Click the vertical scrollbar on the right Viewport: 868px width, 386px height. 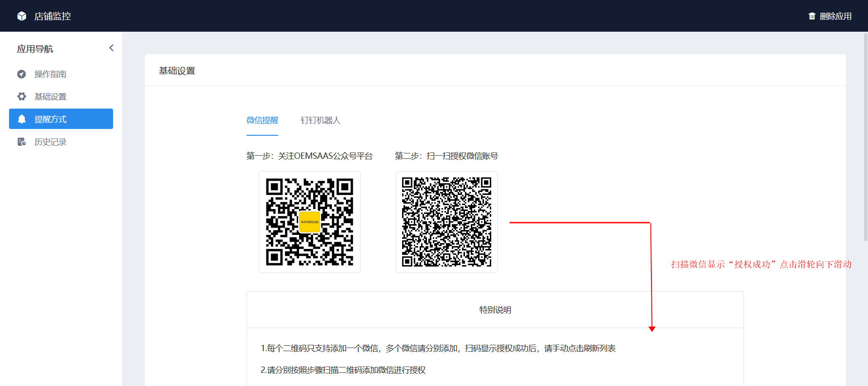pos(865,137)
